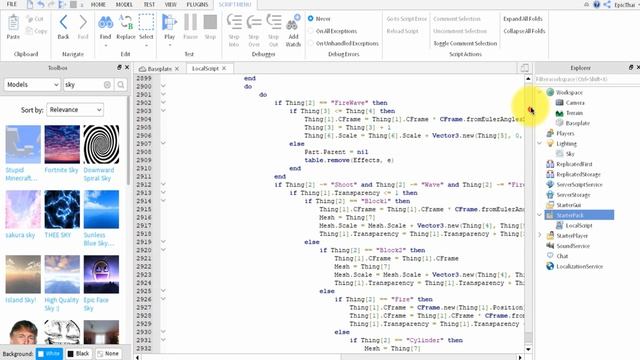This screenshot has height=360, width=640.
Task: Switch to the Baseplate document tab
Action: 159,69
